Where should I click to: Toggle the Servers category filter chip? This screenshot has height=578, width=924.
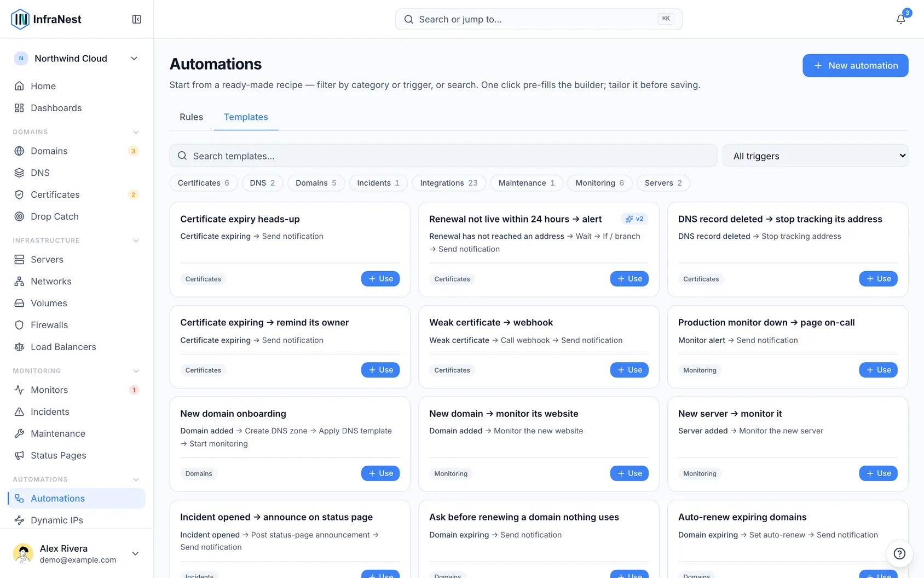pyautogui.click(x=663, y=183)
